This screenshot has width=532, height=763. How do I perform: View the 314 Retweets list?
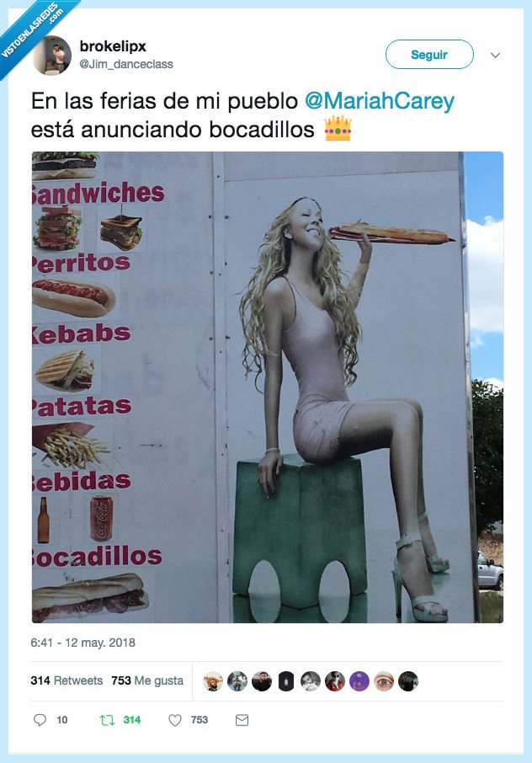click(66, 680)
